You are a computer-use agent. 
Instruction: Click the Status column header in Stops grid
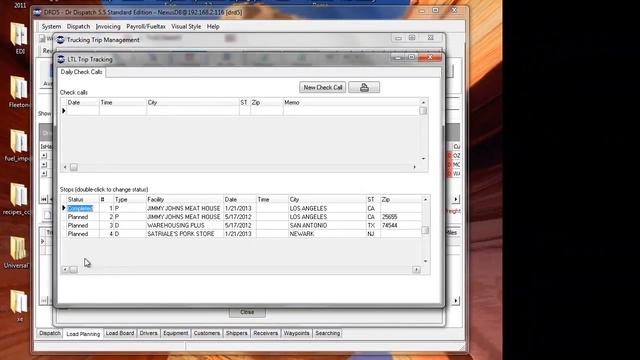tap(83, 200)
